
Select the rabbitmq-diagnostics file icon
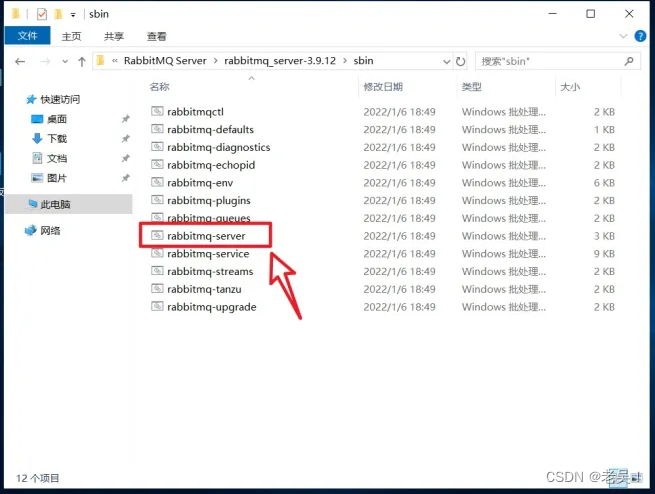(x=157, y=147)
